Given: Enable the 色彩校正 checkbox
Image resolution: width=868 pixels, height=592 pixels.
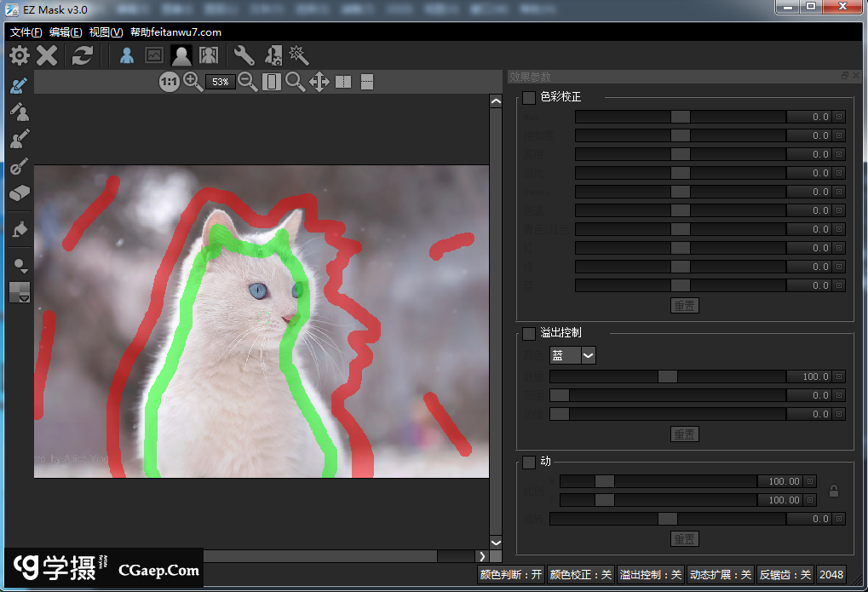Looking at the screenshot, I should pyautogui.click(x=529, y=97).
